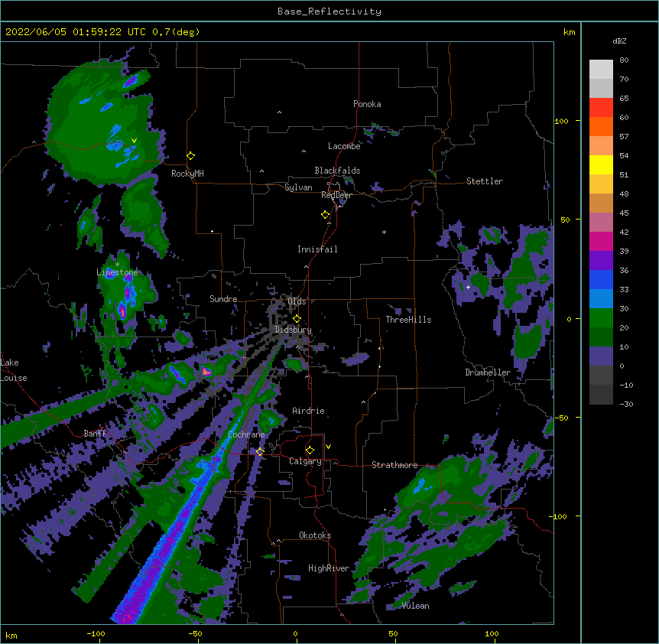Image resolution: width=659 pixels, height=644 pixels.
Task: Click the yellow diamond marker near RockyMH
Action: click(x=190, y=156)
